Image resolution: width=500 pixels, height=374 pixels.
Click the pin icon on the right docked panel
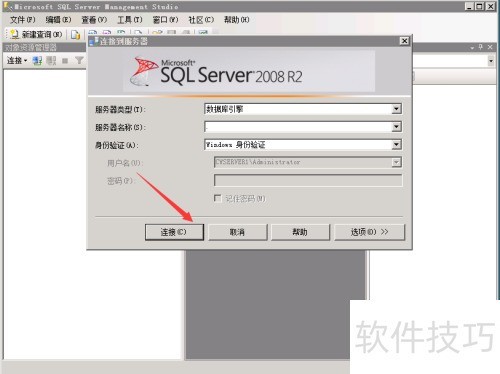point(480,47)
